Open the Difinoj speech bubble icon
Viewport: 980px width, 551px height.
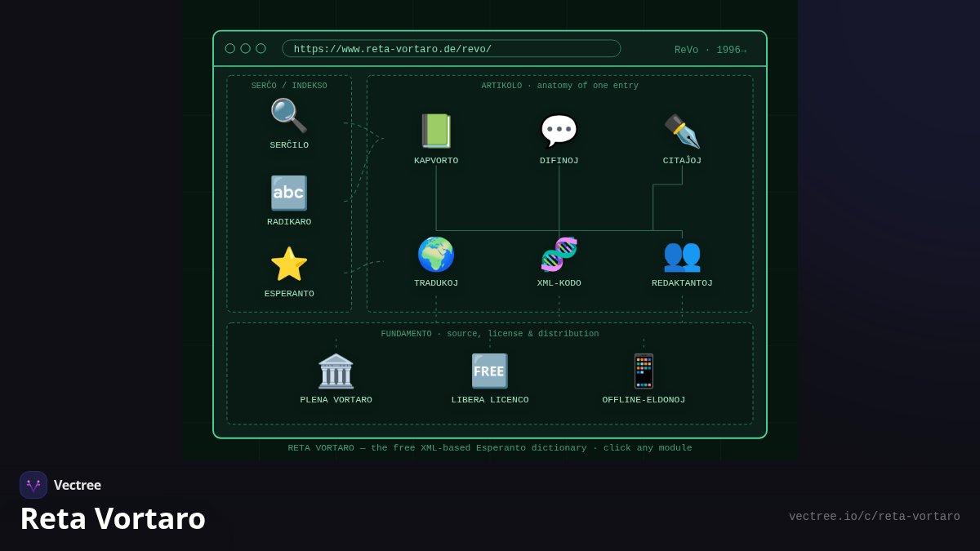(559, 131)
